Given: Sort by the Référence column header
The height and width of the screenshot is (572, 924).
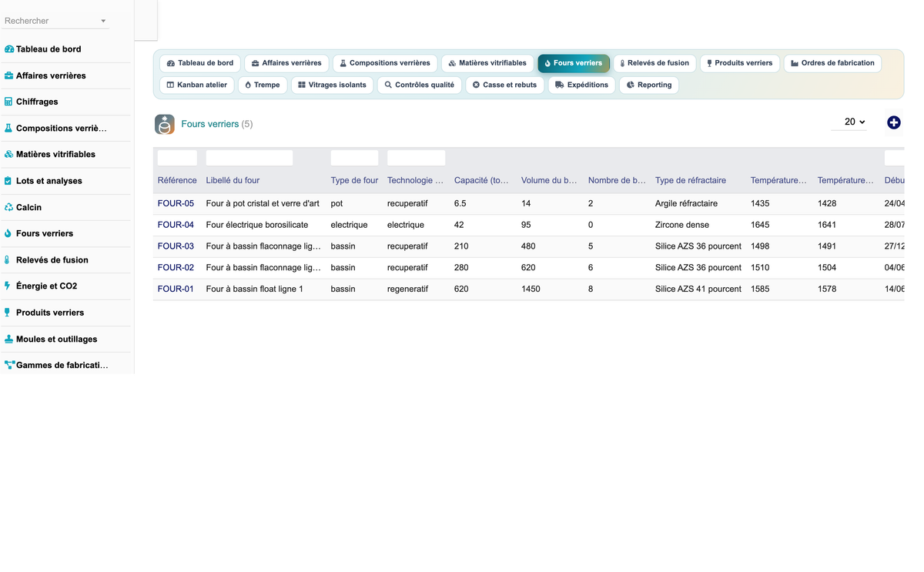Looking at the screenshot, I should (177, 180).
